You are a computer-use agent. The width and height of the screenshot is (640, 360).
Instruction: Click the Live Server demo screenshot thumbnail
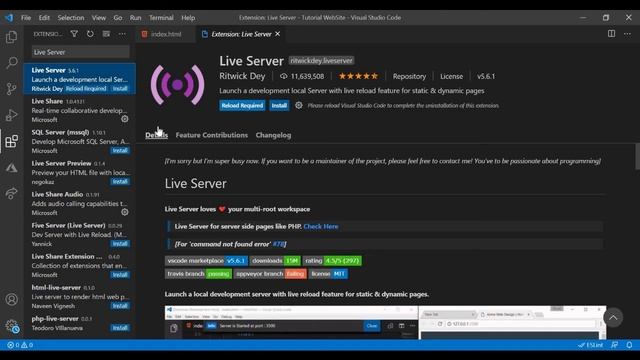tap(385, 322)
